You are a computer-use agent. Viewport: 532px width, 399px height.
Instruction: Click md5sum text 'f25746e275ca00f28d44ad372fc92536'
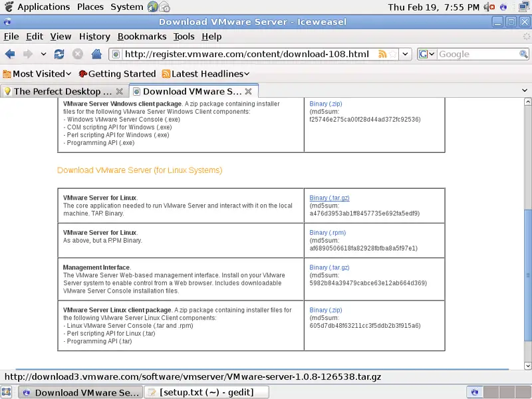[365, 120]
